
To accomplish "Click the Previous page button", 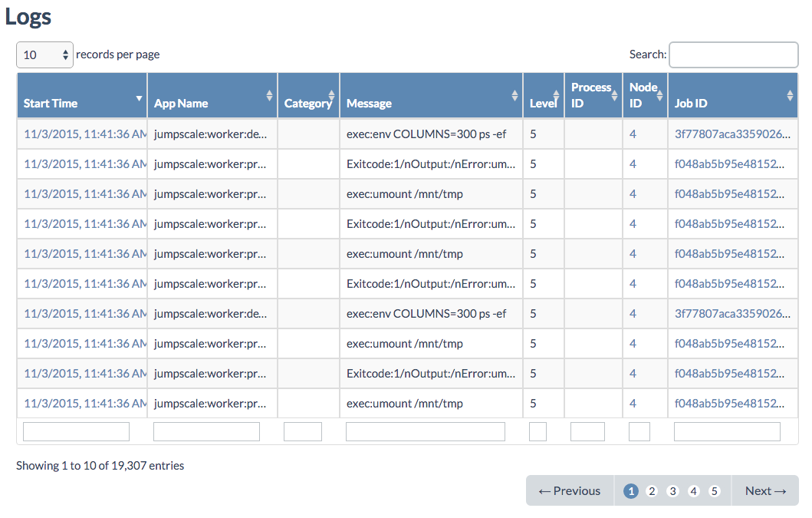I will click(570, 491).
